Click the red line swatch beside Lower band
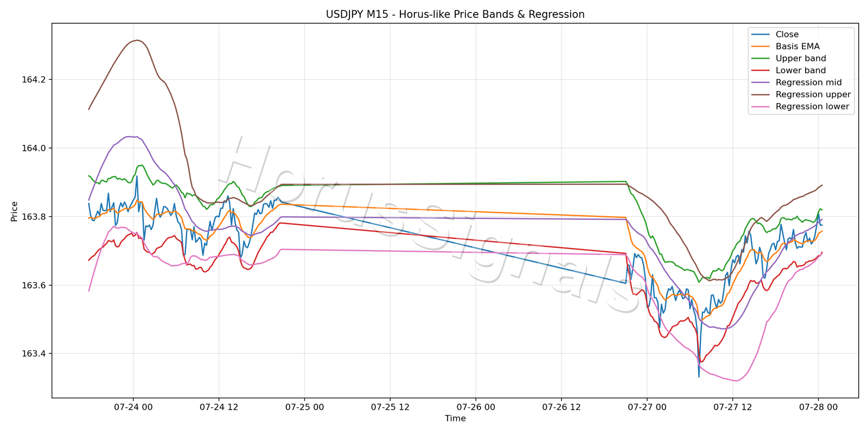This screenshot has height=434, width=868. tap(761, 71)
